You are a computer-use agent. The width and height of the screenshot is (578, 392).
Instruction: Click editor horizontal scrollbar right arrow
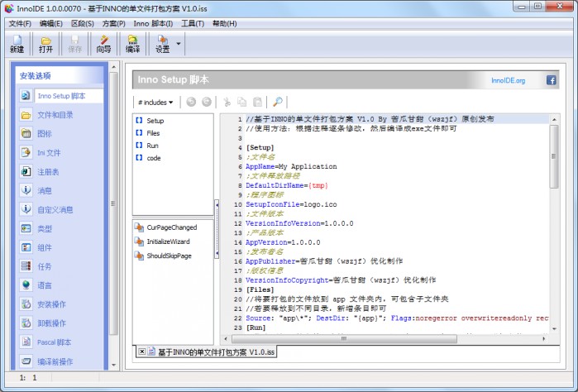[544, 338]
